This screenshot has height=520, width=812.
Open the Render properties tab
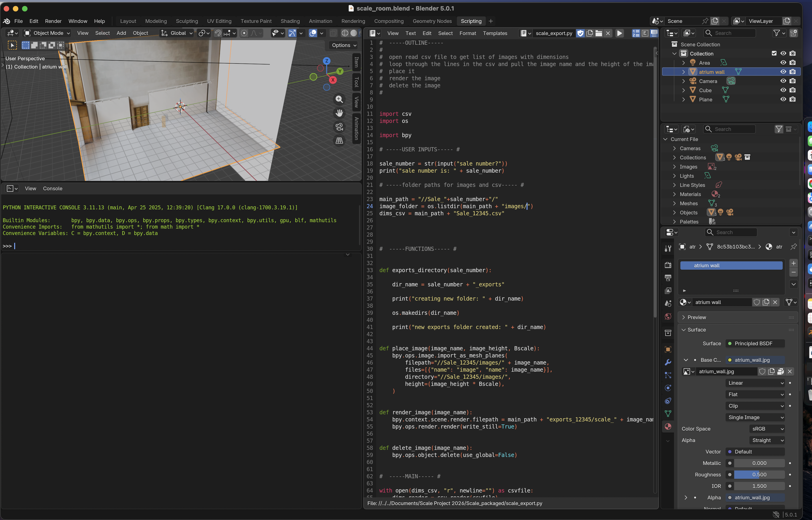668,265
